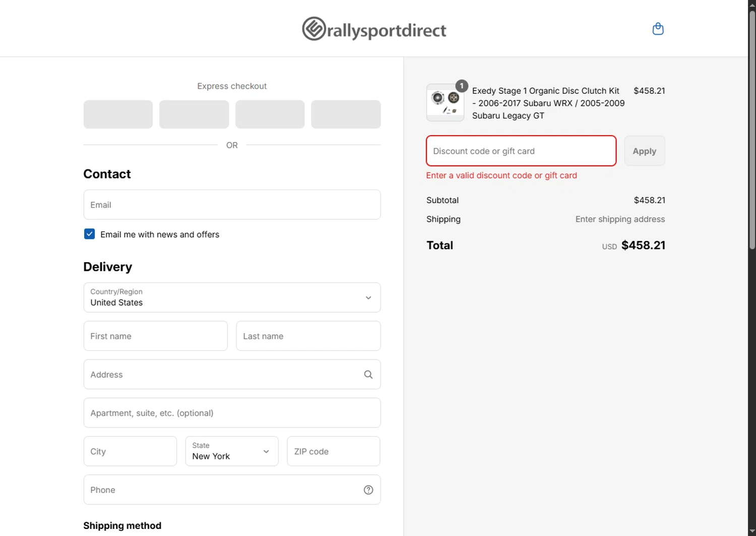Screen dimensions: 756x536
Task: Click the Contact heading
Action: [x=107, y=174]
